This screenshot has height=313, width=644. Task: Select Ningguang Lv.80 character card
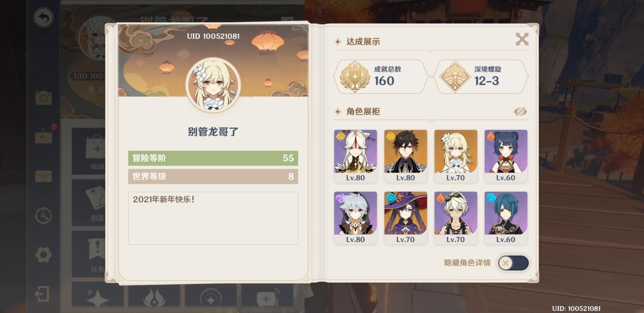[x=355, y=156]
